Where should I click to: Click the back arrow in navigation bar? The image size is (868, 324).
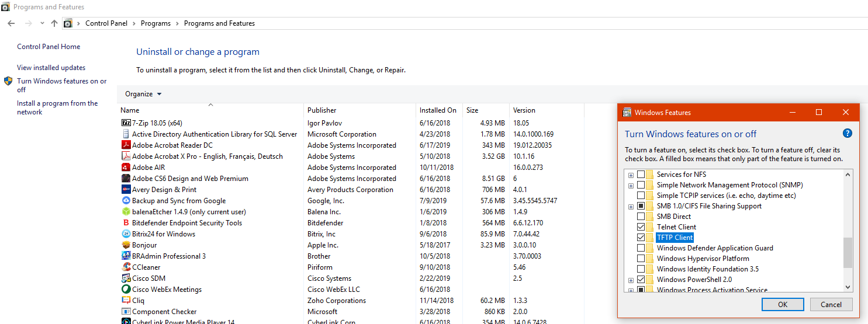click(11, 23)
